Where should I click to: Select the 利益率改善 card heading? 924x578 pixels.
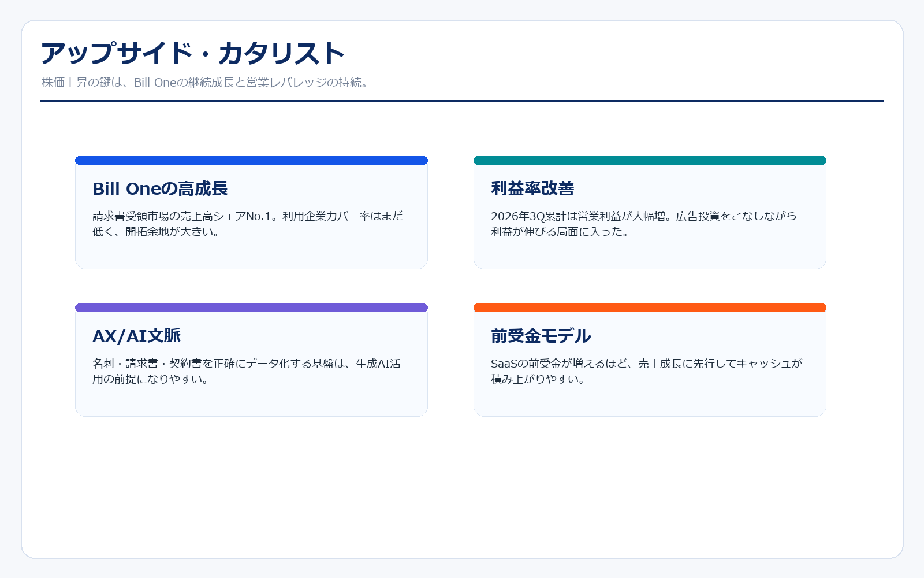point(532,188)
